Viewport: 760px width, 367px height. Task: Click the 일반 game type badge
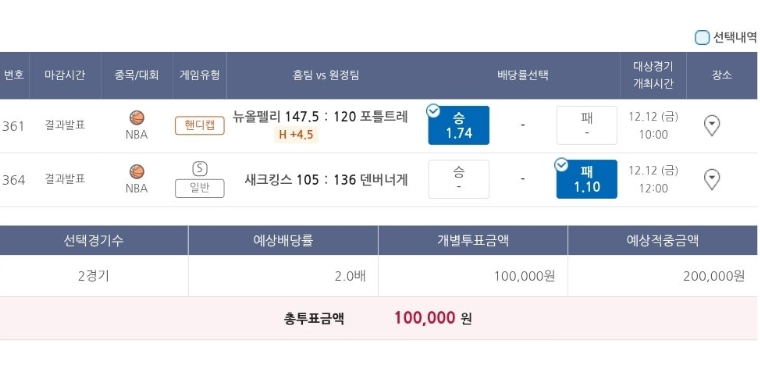(x=200, y=189)
